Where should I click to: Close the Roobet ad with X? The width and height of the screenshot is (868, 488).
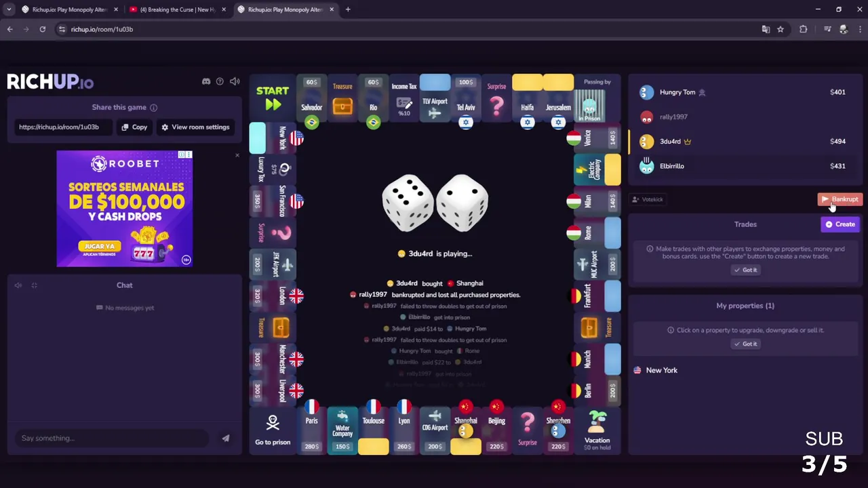pyautogui.click(x=237, y=155)
